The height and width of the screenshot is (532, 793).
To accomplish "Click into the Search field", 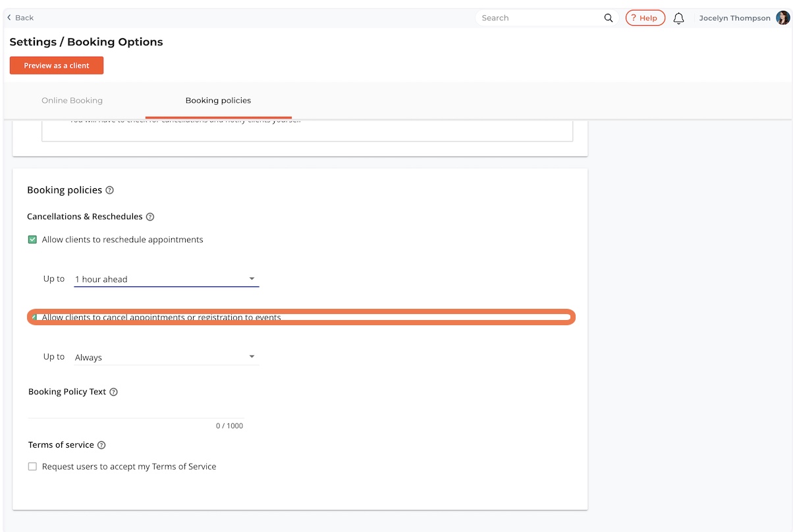I will [x=540, y=18].
